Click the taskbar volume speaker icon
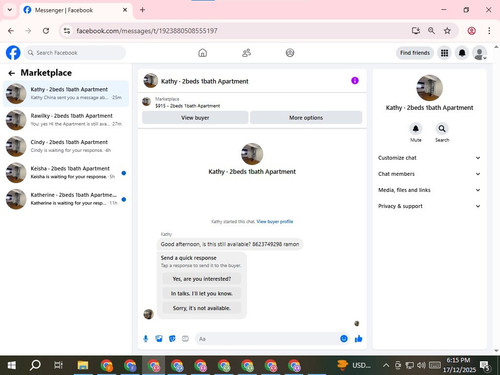 click(421, 365)
